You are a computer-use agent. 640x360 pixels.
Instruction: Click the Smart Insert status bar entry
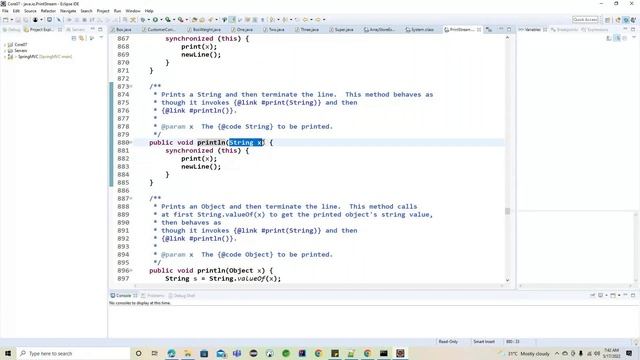[484, 342]
